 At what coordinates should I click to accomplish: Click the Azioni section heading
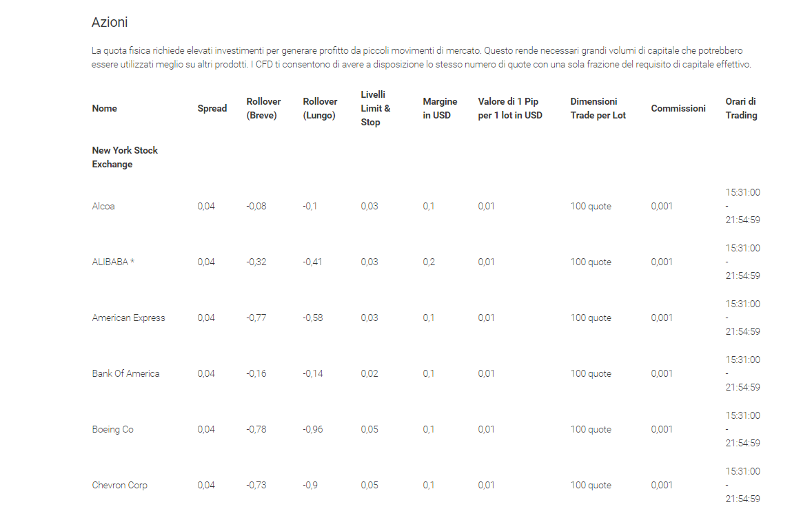(x=110, y=22)
